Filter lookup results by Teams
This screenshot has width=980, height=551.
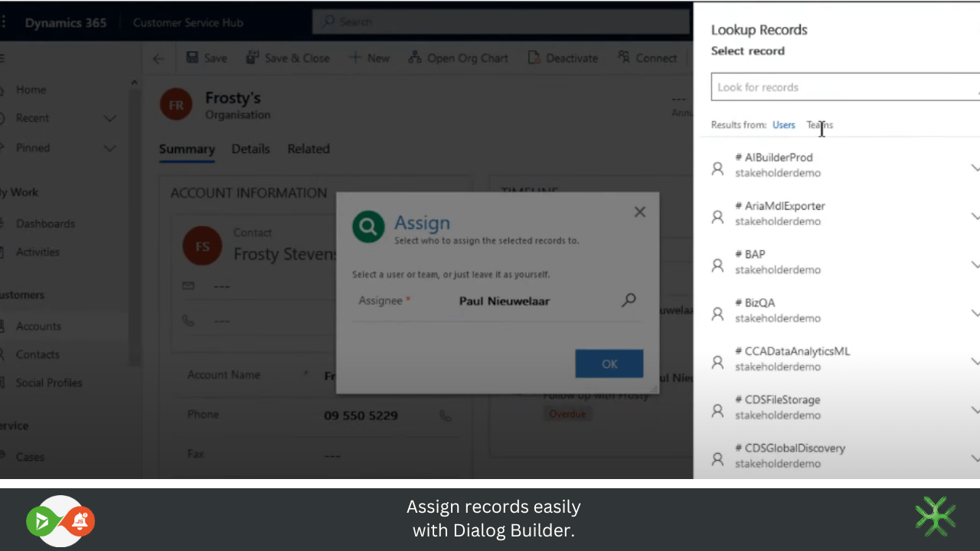click(819, 125)
